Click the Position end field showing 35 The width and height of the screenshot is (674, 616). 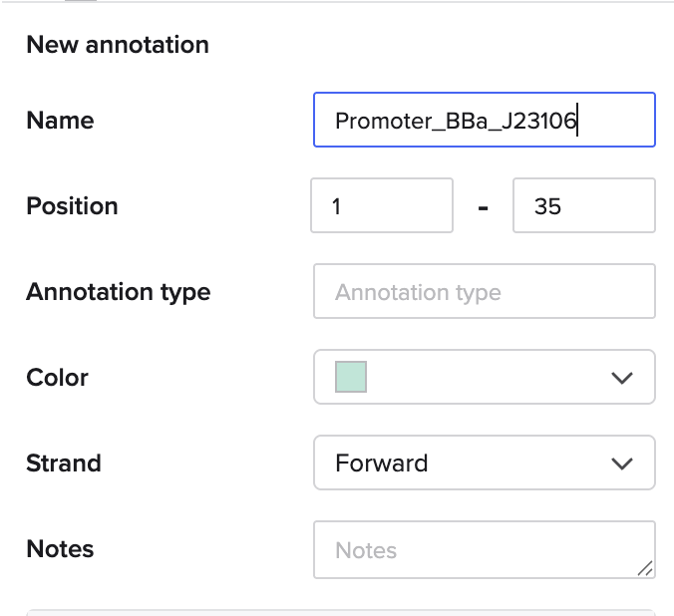(x=583, y=206)
